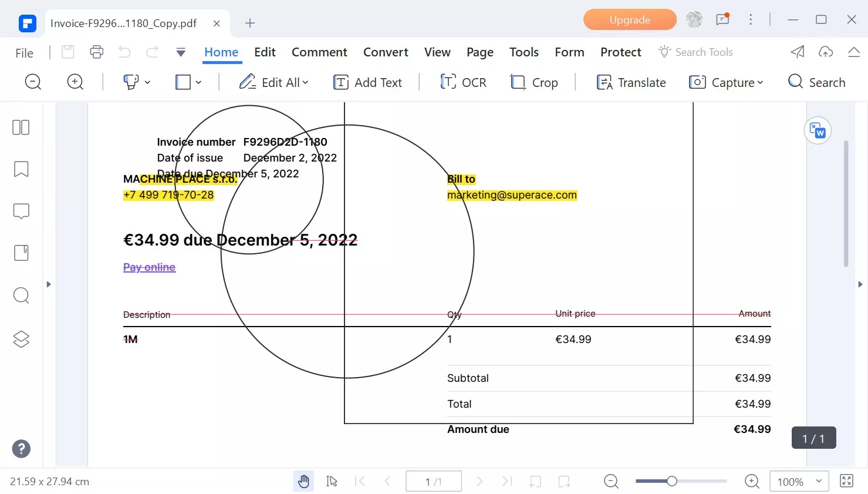This screenshot has width=868, height=494.
Task: Select the rectangle shape tool
Action: 183,82
